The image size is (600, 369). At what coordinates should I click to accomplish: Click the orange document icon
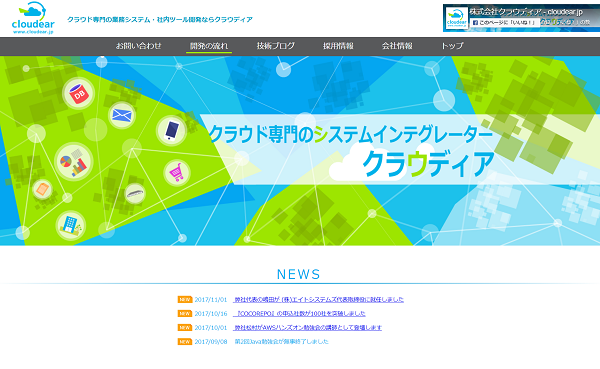(x=42, y=189)
